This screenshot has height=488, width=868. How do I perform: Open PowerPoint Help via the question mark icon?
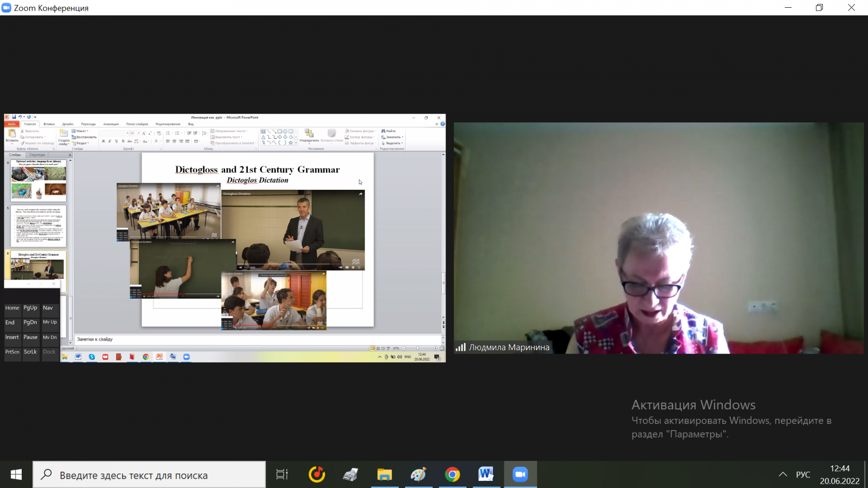tap(443, 124)
